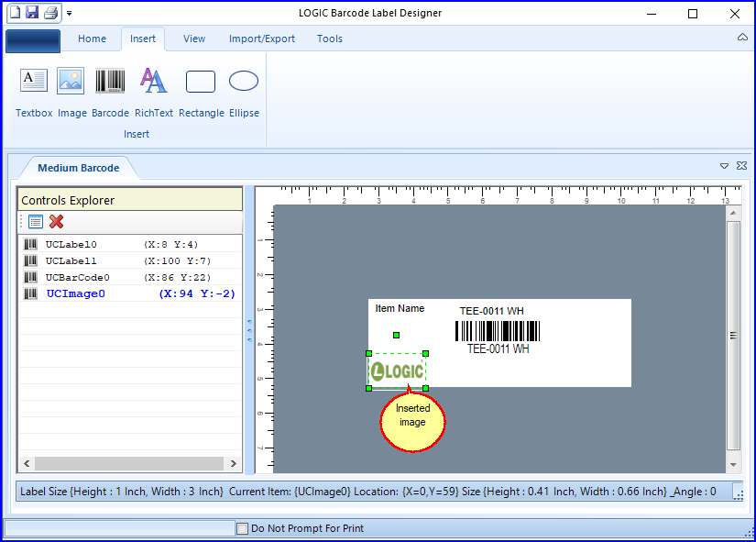Select UCImage0 in Controls Explorer
Viewport: 756px width, 542px height.
tap(130, 293)
